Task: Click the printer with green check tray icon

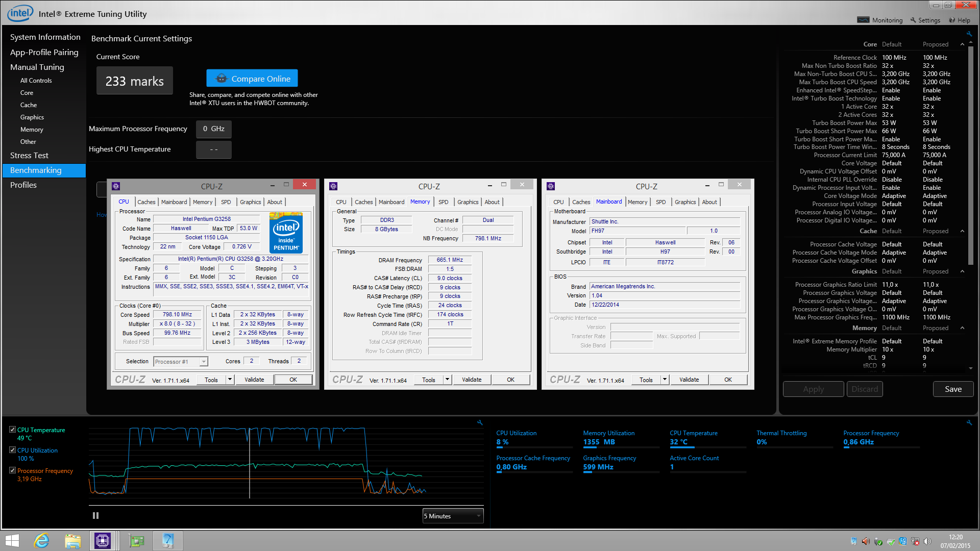Action: 891,541
